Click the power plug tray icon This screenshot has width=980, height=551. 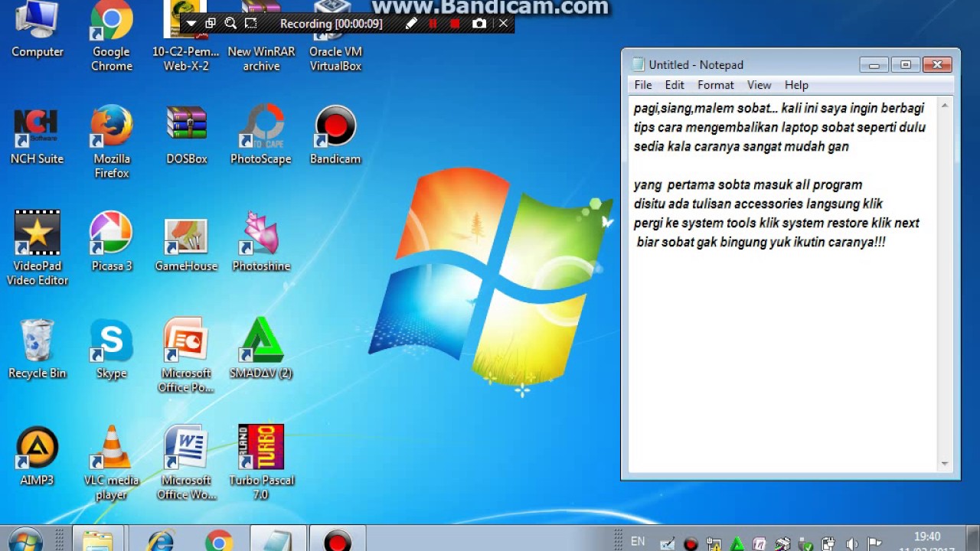click(828, 544)
